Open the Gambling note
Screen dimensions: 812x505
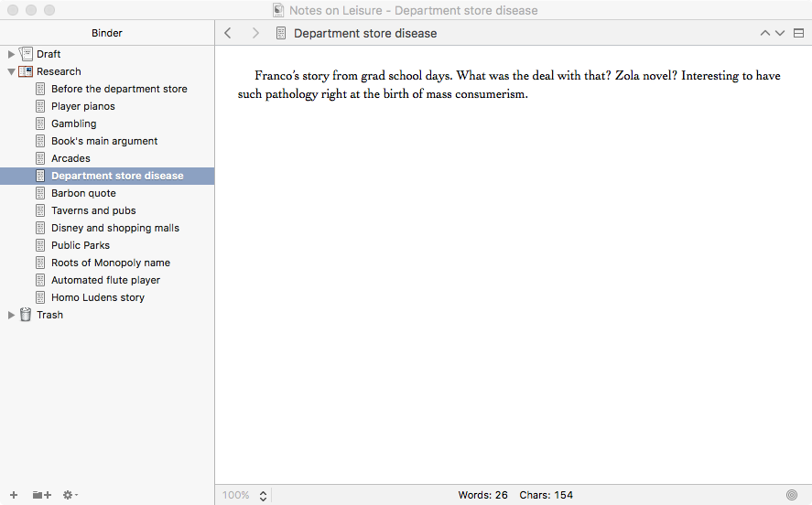point(73,124)
